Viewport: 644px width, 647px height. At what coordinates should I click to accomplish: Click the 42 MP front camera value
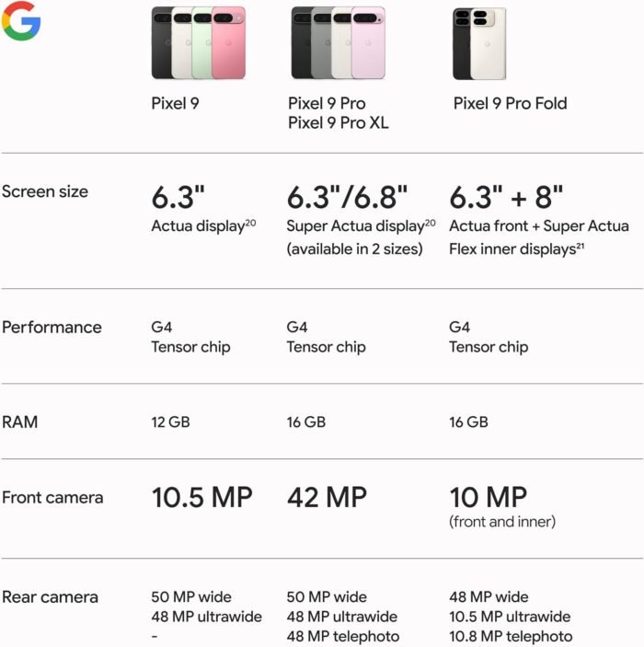(327, 498)
